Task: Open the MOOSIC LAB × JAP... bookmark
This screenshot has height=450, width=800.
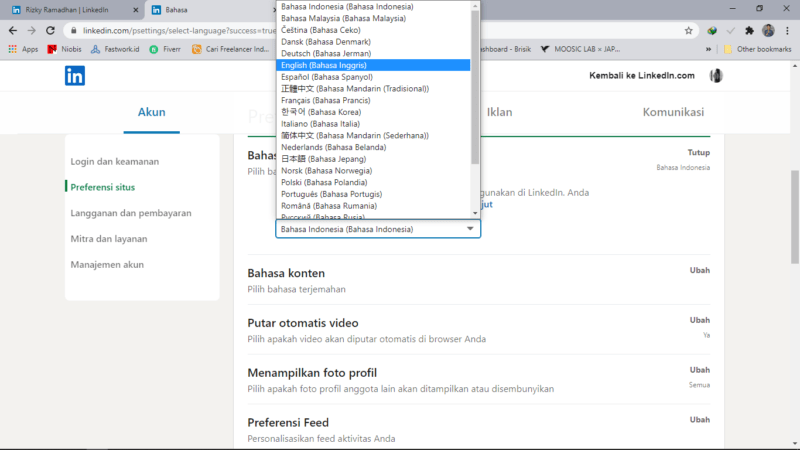Action: coord(580,49)
